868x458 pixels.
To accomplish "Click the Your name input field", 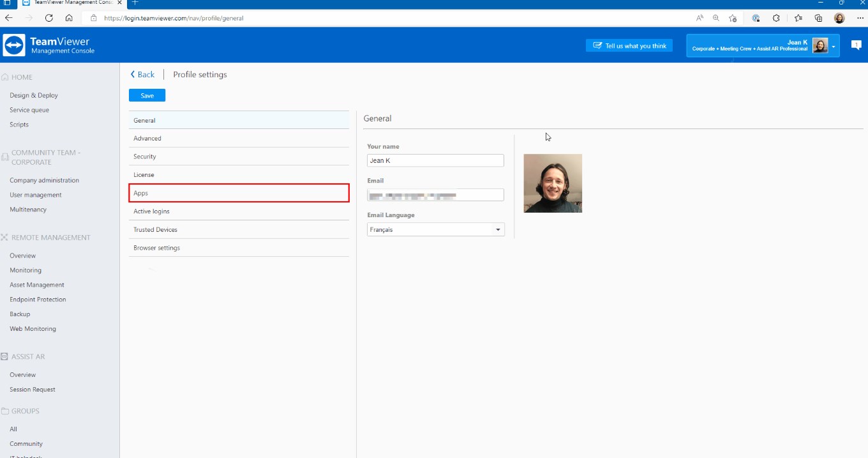I will pyautogui.click(x=435, y=160).
